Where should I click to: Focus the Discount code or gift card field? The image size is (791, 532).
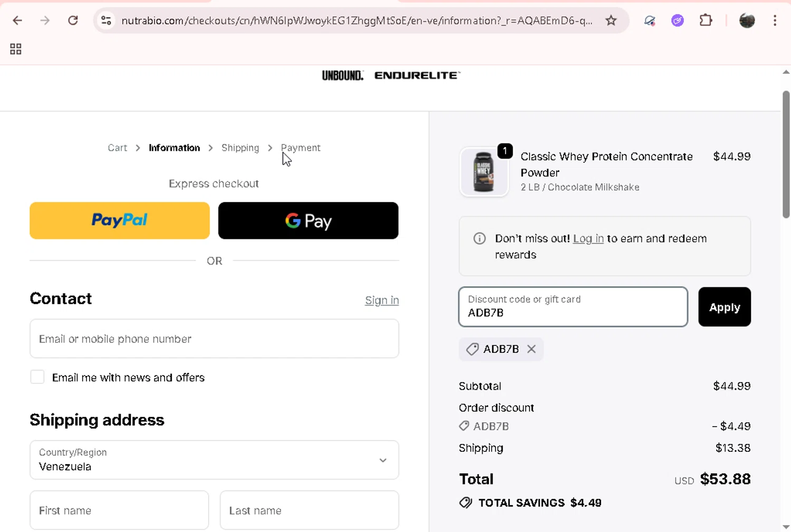tap(573, 307)
